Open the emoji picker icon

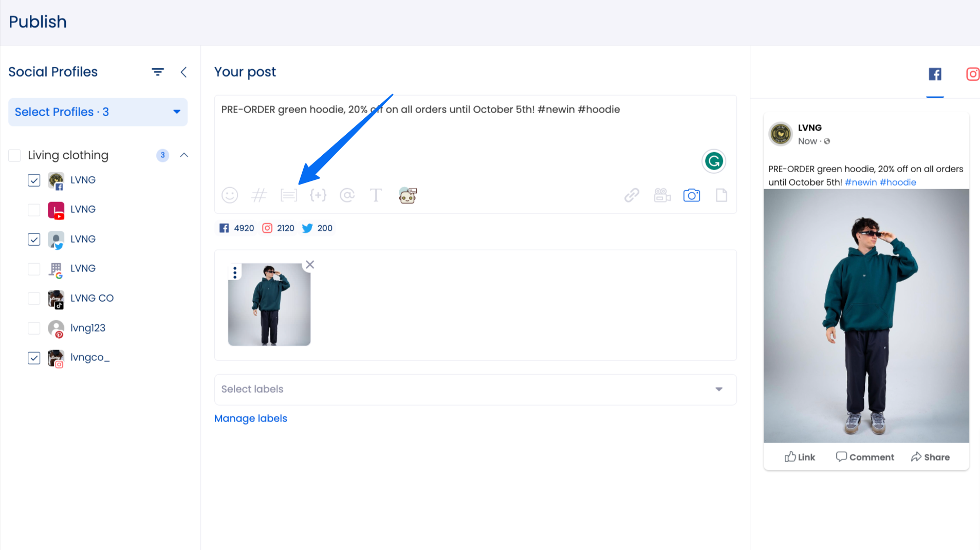pos(230,195)
